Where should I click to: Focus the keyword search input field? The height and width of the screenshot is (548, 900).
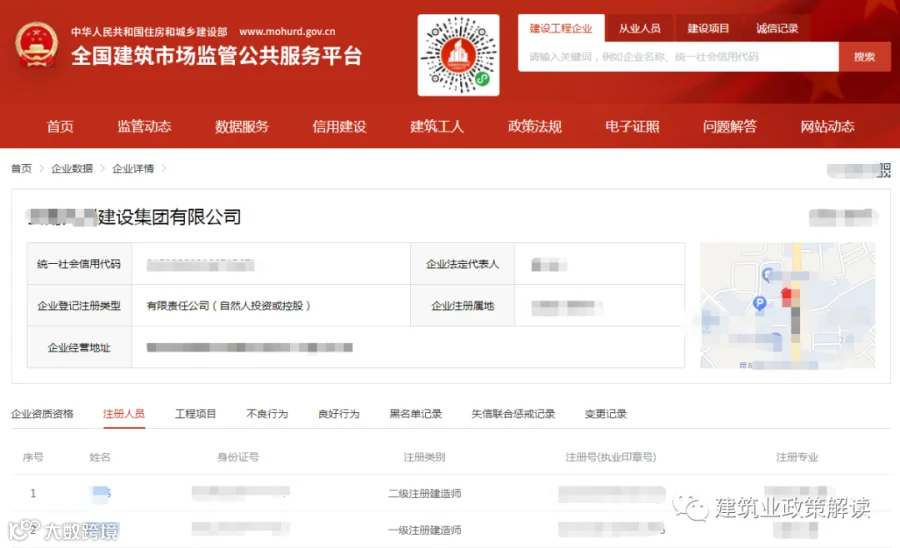(x=678, y=57)
